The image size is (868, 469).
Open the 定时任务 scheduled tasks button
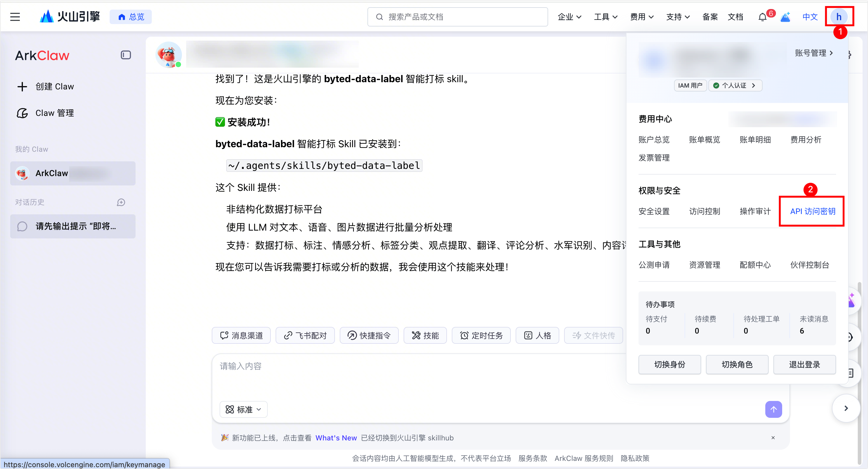tap(481, 335)
